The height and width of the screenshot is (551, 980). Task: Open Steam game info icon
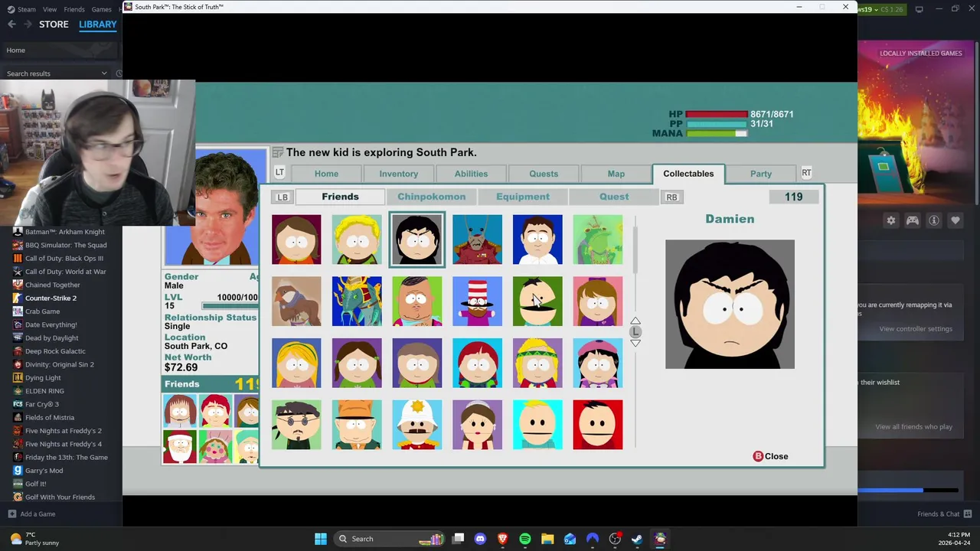click(934, 220)
